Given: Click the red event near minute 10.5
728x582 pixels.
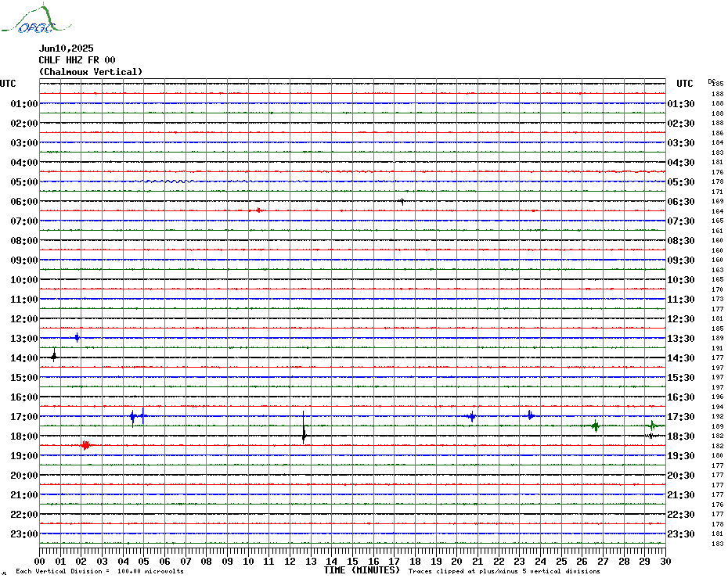Looking at the screenshot, I should coord(258,210).
